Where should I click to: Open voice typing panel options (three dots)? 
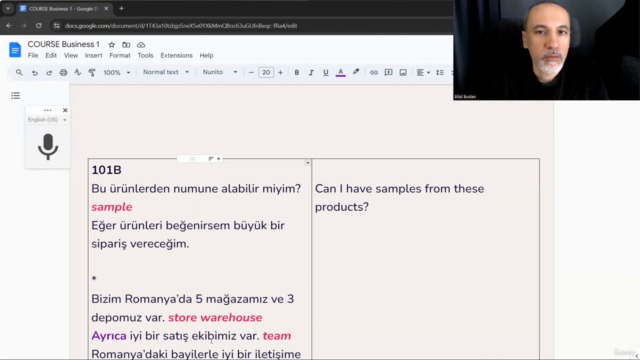[48, 110]
